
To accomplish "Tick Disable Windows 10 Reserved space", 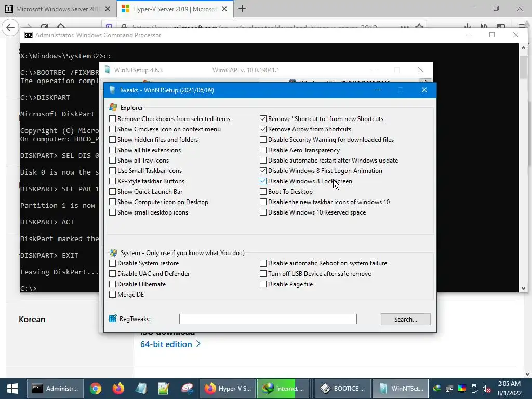I will [263, 212].
